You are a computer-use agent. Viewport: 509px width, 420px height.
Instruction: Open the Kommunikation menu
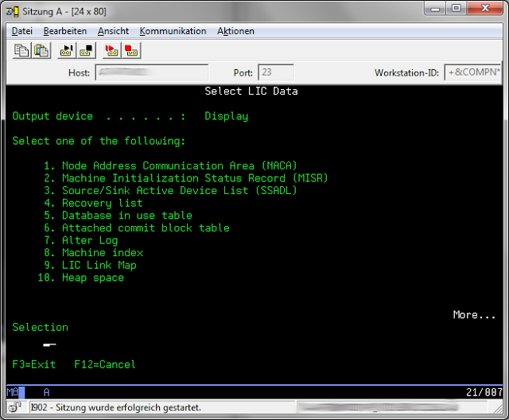tap(173, 31)
